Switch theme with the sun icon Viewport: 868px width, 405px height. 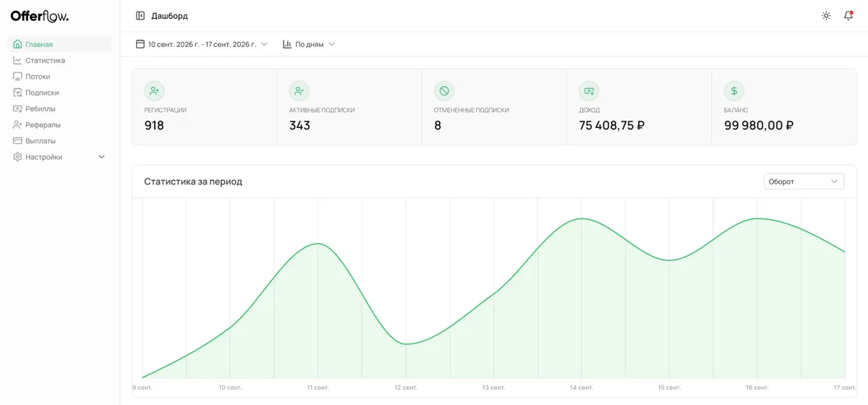point(826,16)
